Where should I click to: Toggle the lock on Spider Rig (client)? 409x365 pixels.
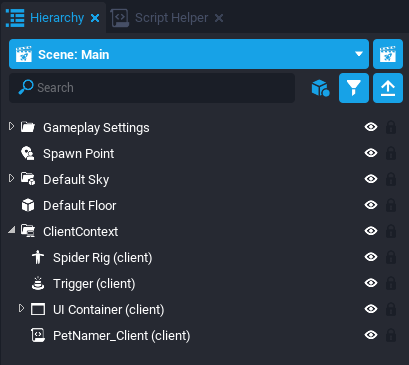pyautogui.click(x=391, y=257)
